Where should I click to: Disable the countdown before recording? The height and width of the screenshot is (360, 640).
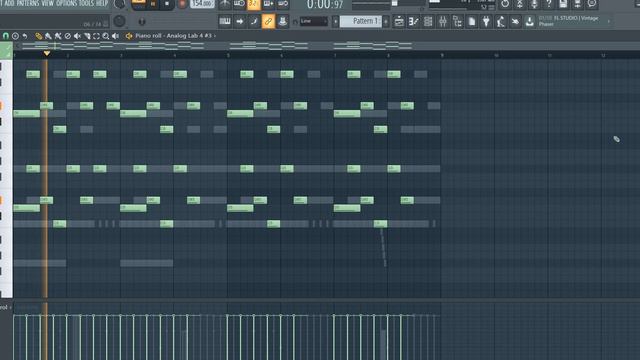click(x=253, y=4)
